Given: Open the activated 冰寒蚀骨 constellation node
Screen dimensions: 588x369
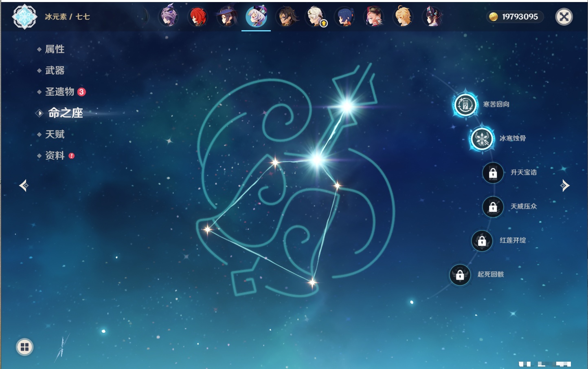Looking at the screenshot, I should tap(482, 139).
